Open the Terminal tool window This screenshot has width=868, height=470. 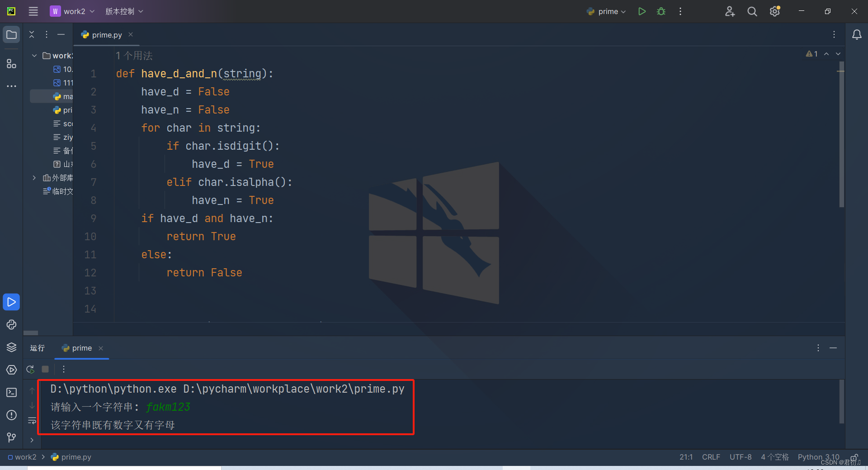(x=11, y=393)
